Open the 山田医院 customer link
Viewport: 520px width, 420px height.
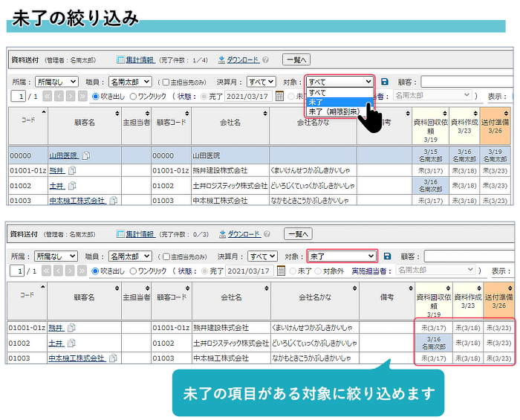pos(63,155)
